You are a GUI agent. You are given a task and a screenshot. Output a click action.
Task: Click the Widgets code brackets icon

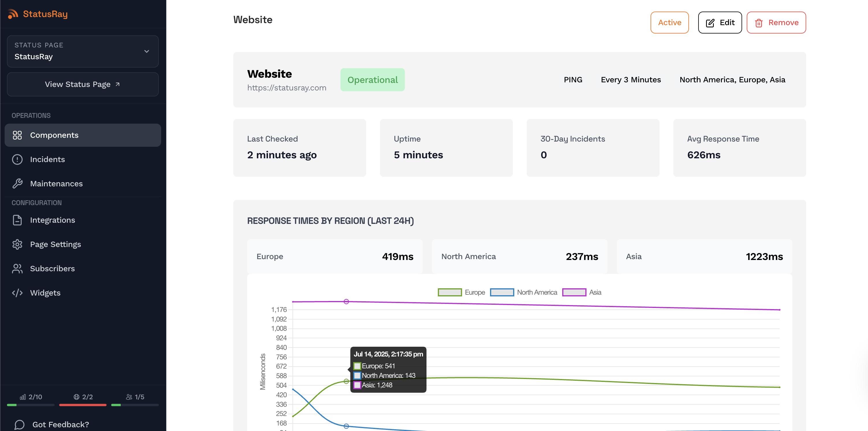(17, 293)
